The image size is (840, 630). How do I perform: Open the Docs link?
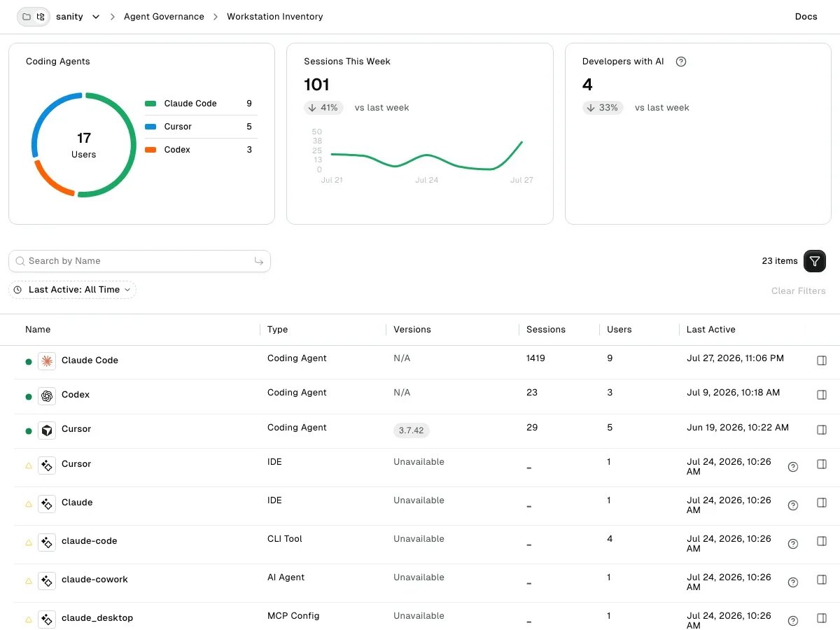(x=806, y=17)
